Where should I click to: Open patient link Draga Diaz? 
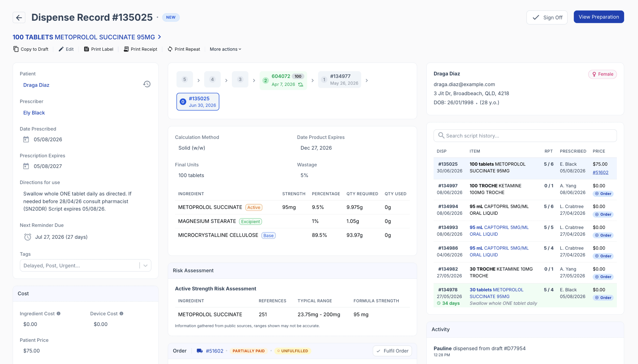36,85
